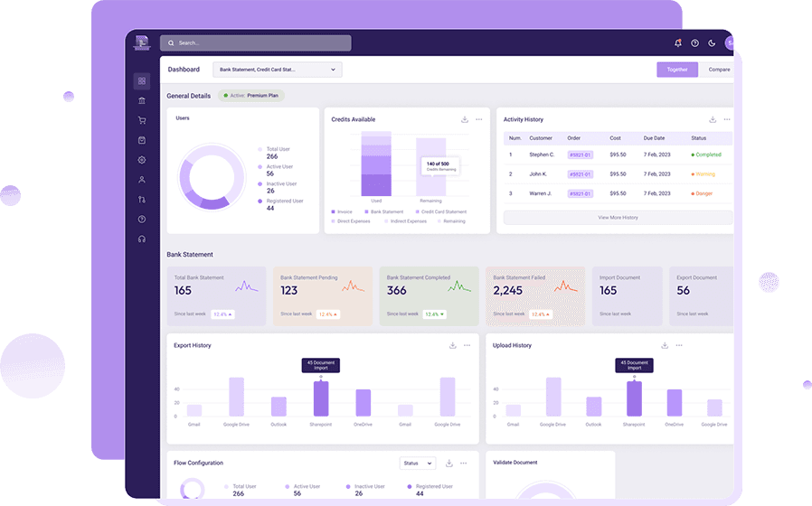
Task: Open the Status dropdown in Flow Configuration
Action: pyautogui.click(x=418, y=463)
